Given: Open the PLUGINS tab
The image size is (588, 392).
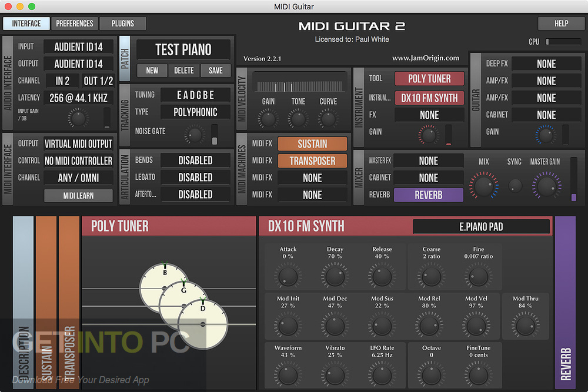Looking at the screenshot, I should pos(123,24).
